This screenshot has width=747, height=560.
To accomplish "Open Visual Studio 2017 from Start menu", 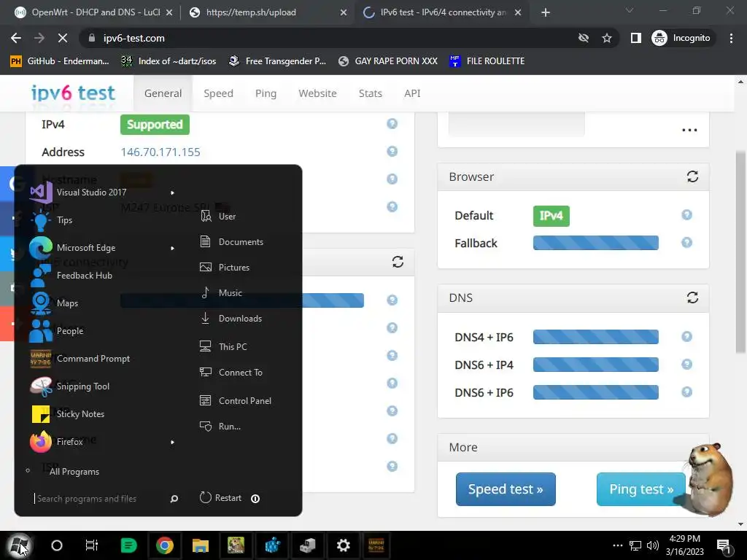I will [x=91, y=192].
